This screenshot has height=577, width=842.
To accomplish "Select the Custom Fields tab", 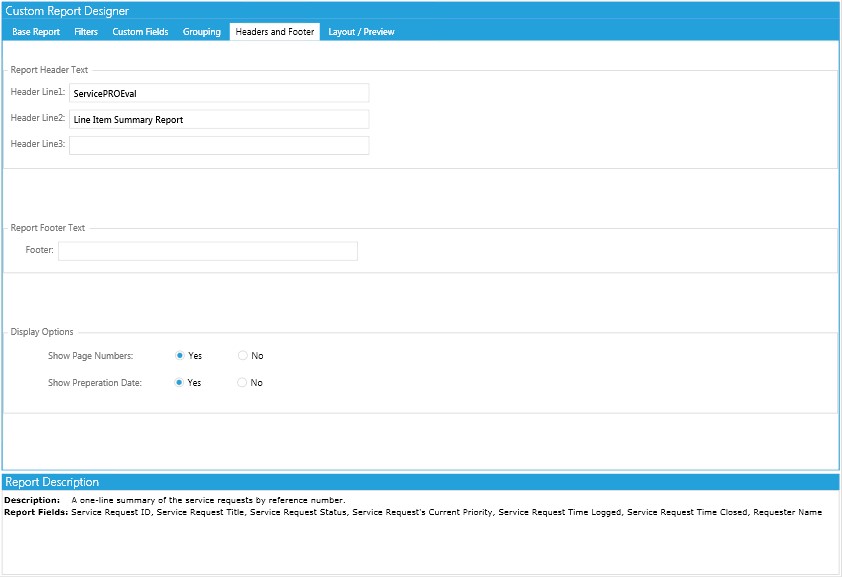I will pyautogui.click(x=139, y=31).
